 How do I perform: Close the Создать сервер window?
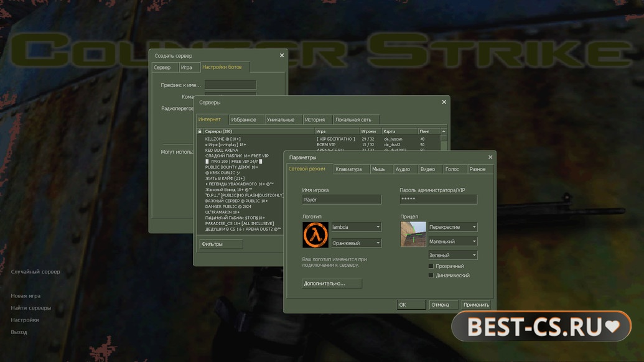pyautogui.click(x=282, y=55)
